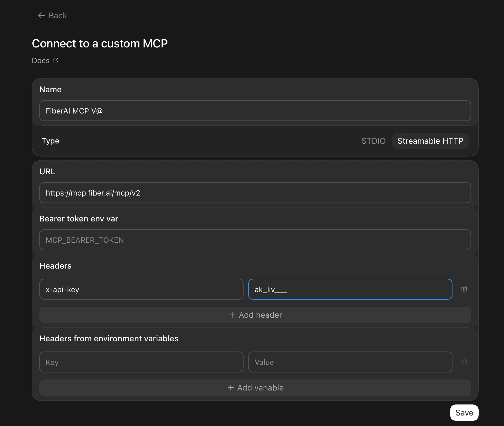Delete the x-api-key header with trash icon
This screenshot has height=426, width=504.
click(464, 289)
